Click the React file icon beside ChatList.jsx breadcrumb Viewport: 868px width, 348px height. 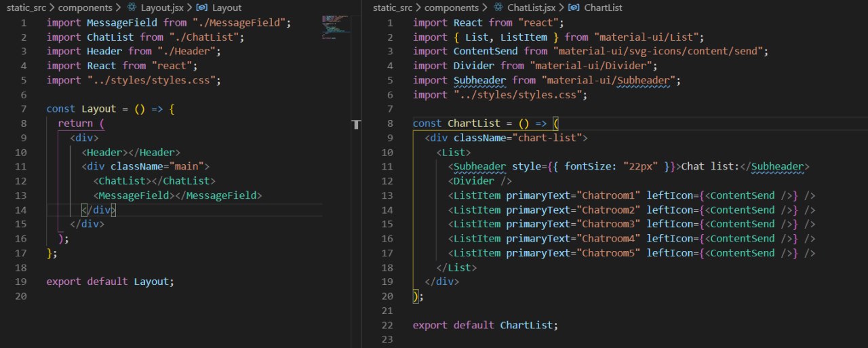coord(498,7)
